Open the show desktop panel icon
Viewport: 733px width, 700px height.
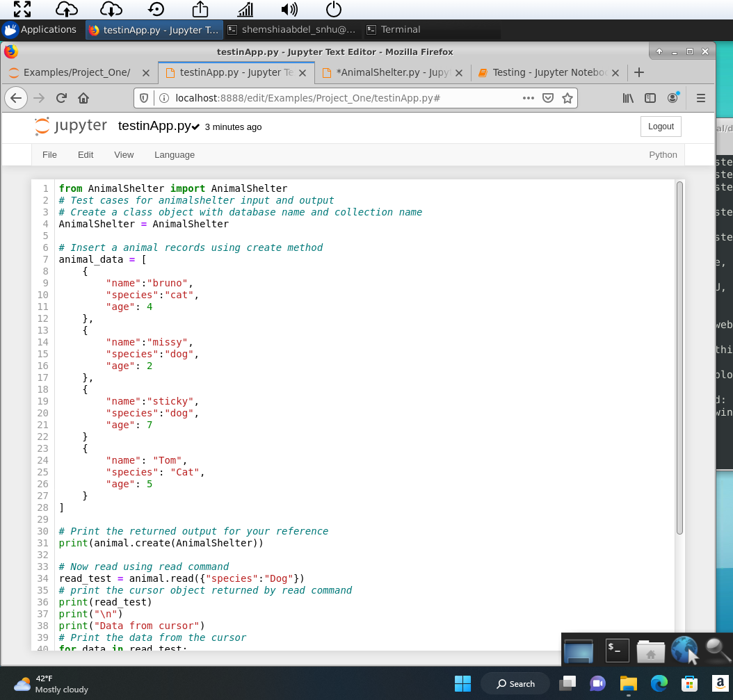[x=579, y=651]
